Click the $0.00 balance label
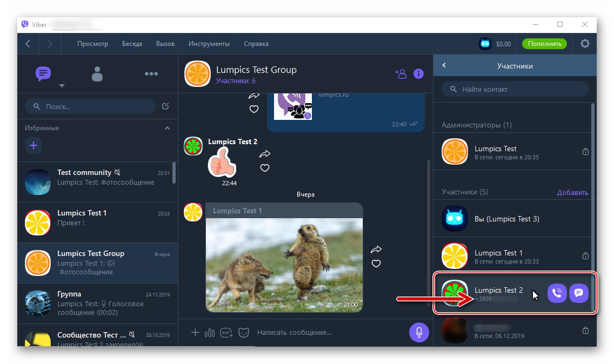Image resolution: width=614 pixels, height=364 pixels. (x=503, y=44)
